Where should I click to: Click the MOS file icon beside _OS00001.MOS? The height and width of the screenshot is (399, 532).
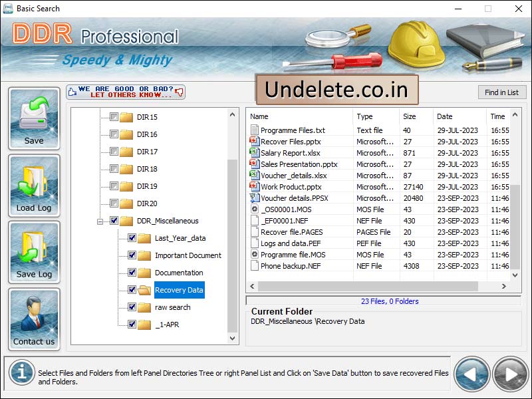[x=255, y=209]
